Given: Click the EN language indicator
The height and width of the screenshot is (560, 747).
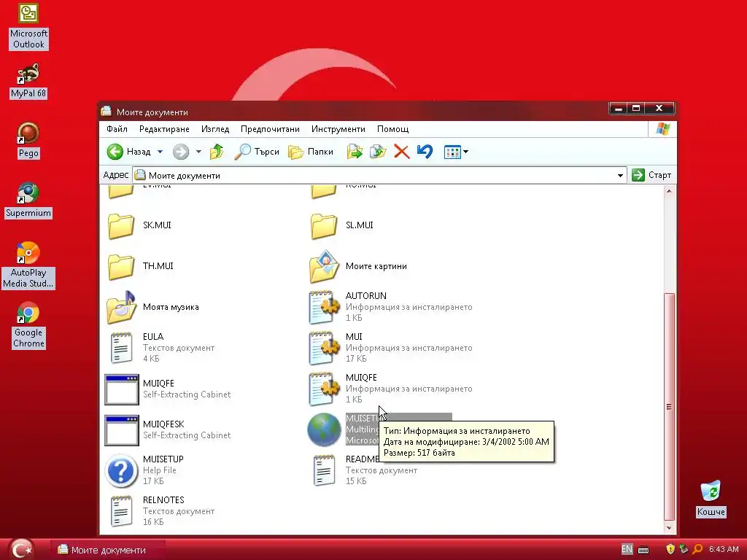Looking at the screenshot, I should 627,549.
